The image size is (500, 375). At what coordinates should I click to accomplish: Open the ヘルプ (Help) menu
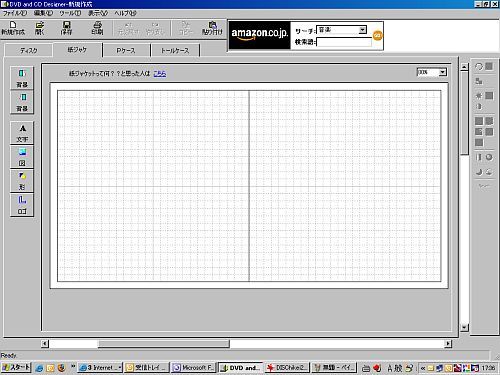pyautogui.click(x=125, y=13)
